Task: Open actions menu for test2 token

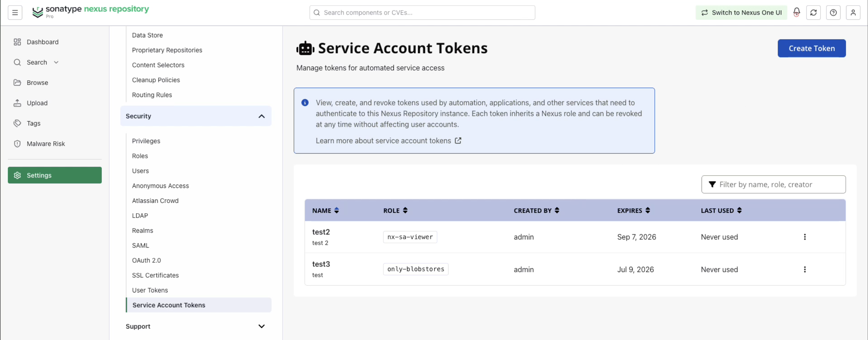Action: click(x=805, y=237)
